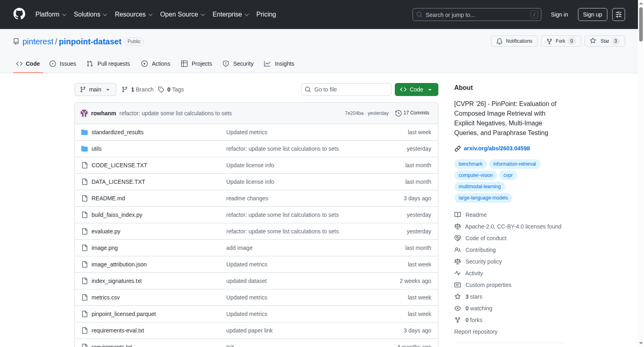Click the Sign in link

(559, 15)
